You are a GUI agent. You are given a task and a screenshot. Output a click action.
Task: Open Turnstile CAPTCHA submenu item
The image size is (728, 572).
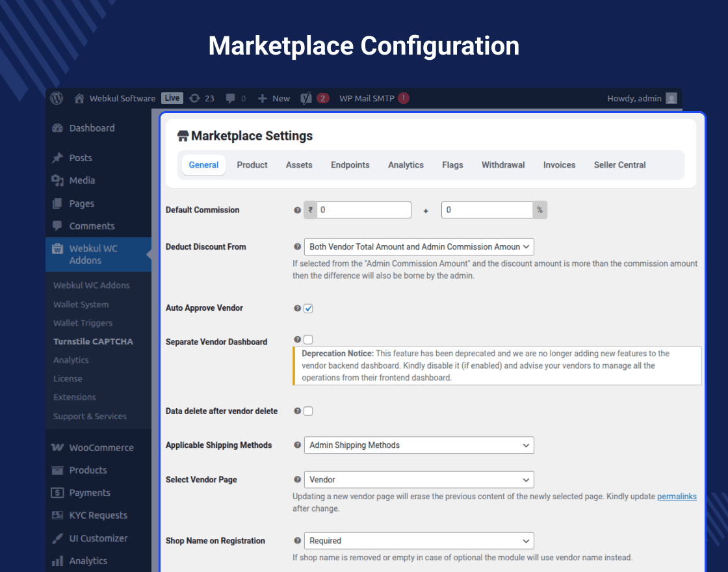click(x=93, y=341)
